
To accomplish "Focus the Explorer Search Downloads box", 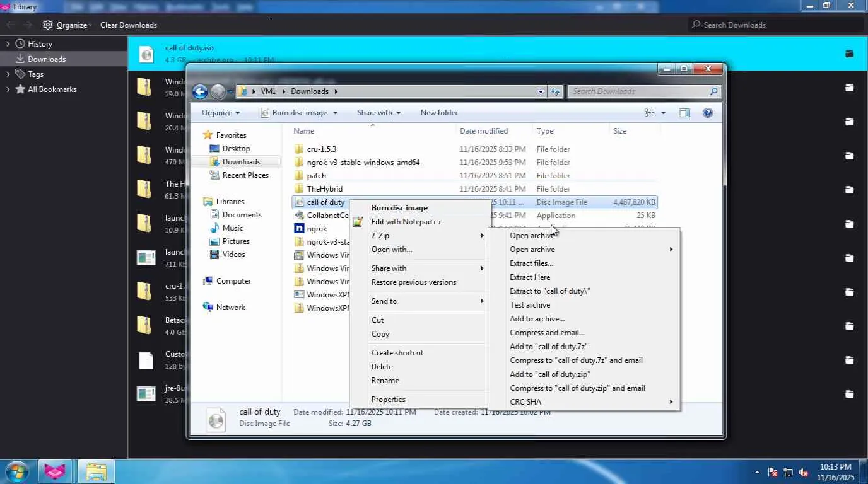I will (x=644, y=91).
